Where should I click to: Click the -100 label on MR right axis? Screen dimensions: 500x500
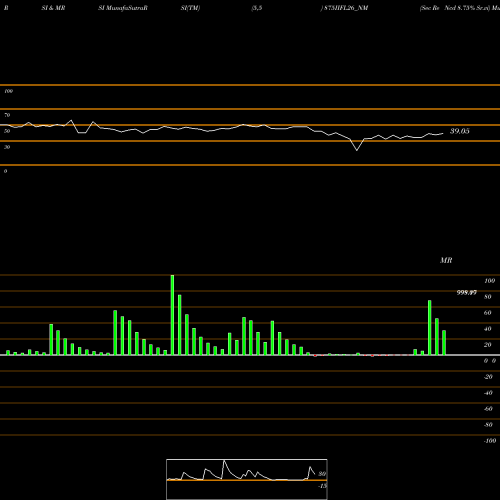(490, 441)
